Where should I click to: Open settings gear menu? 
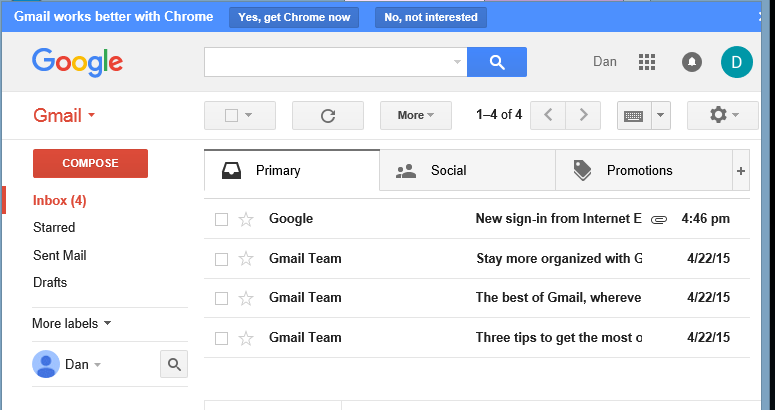point(723,116)
